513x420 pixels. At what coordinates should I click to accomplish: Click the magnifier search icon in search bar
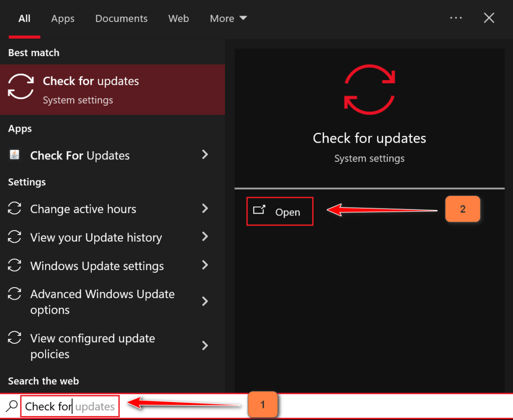(12, 406)
